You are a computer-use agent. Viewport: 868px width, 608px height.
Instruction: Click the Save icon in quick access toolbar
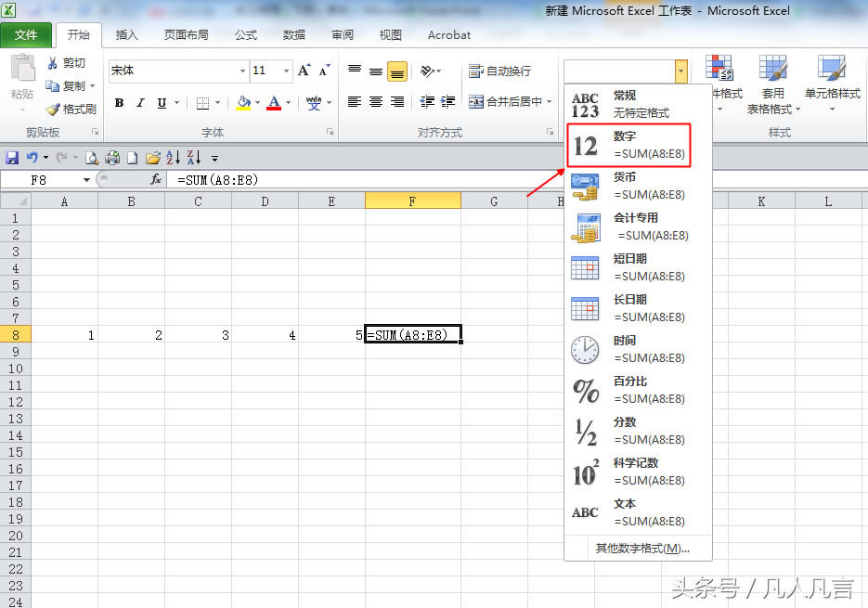pyautogui.click(x=12, y=158)
